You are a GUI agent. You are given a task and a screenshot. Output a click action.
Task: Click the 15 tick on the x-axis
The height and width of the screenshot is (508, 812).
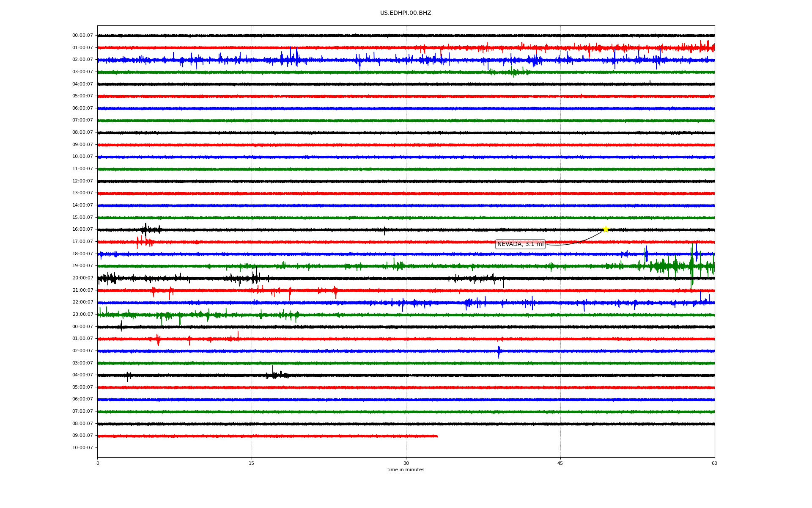[x=252, y=463]
